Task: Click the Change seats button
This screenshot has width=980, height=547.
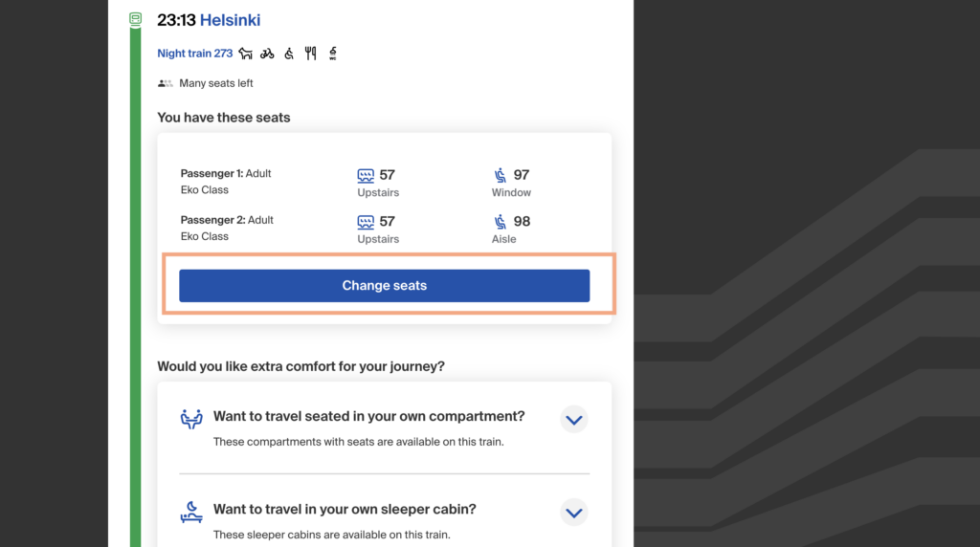Action: pos(385,286)
